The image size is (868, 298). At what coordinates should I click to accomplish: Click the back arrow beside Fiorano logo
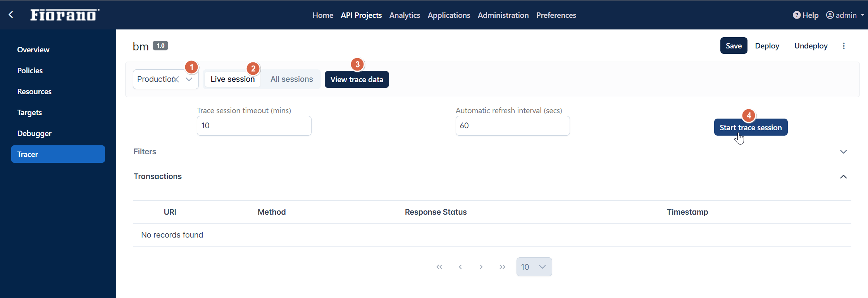click(11, 15)
